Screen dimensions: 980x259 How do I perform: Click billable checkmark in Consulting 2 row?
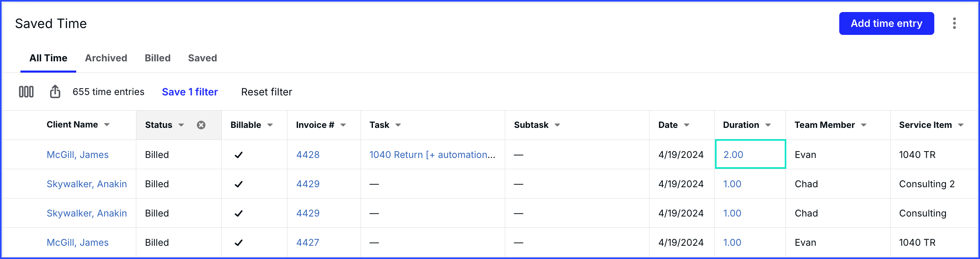[x=239, y=184]
